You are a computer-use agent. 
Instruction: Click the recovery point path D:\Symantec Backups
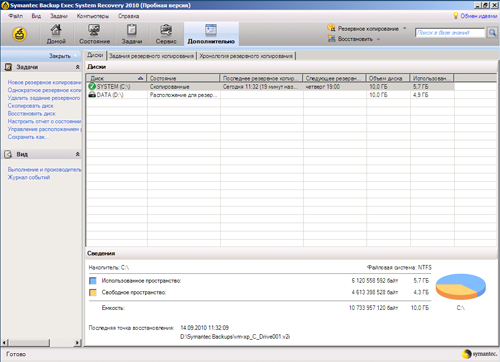(x=235, y=337)
